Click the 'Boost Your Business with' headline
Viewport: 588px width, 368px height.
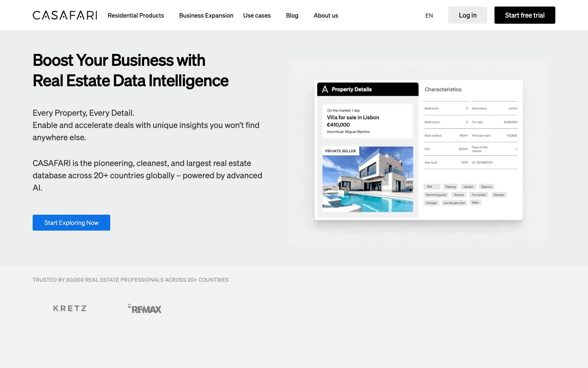tap(119, 60)
